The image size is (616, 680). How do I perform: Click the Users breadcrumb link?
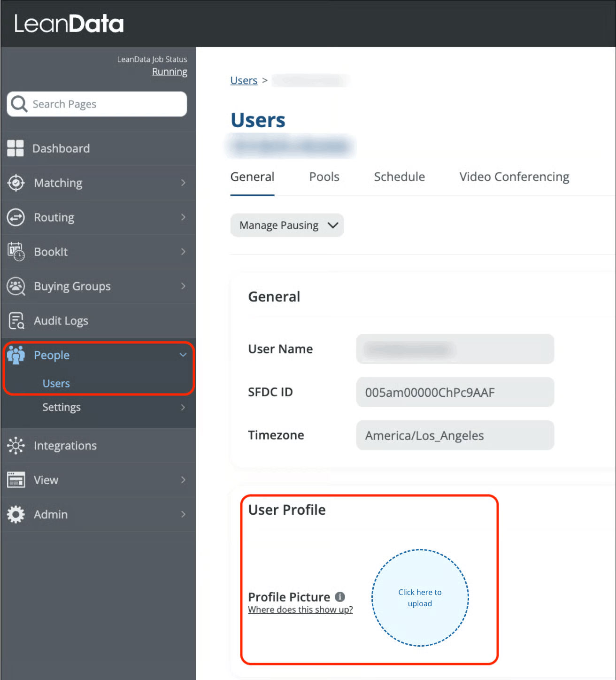click(x=244, y=80)
